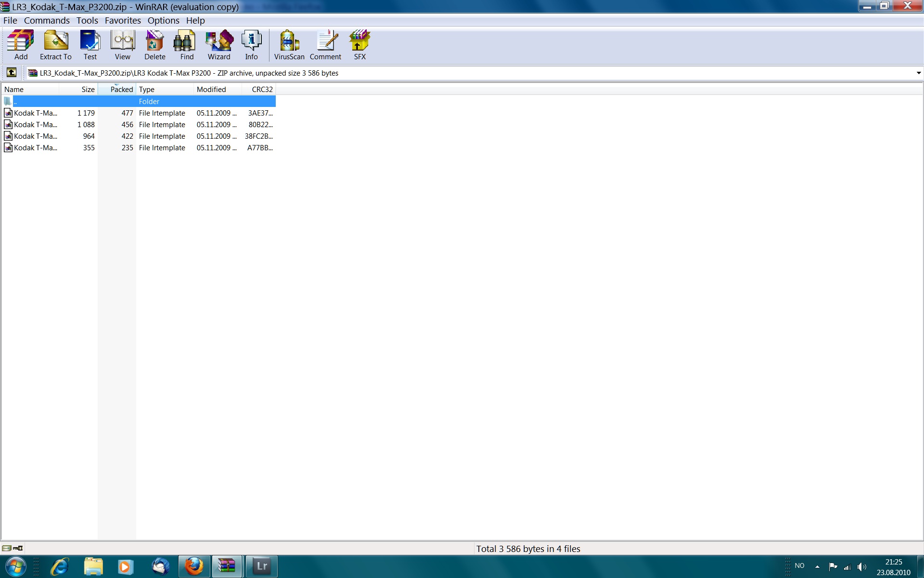The image size is (924, 578).
Task: Open the Favorites menu
Action: point(123,20)
